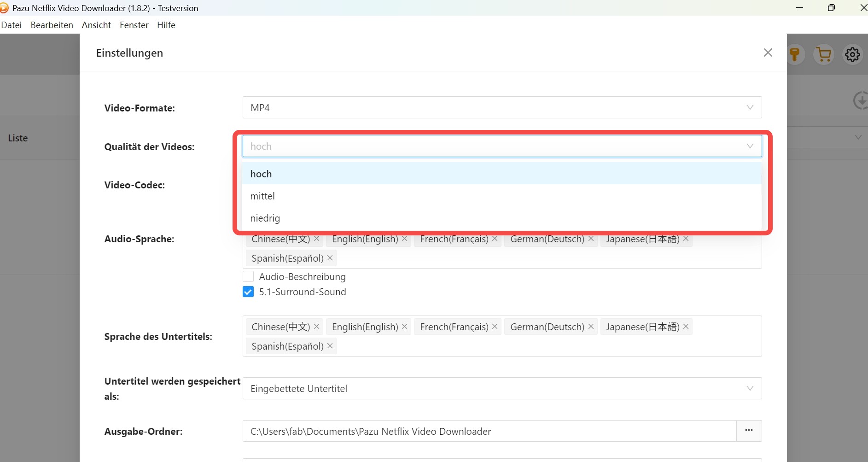Open the Ansicht menu
This screenshot has height=462, width=868.
(96, 25)
